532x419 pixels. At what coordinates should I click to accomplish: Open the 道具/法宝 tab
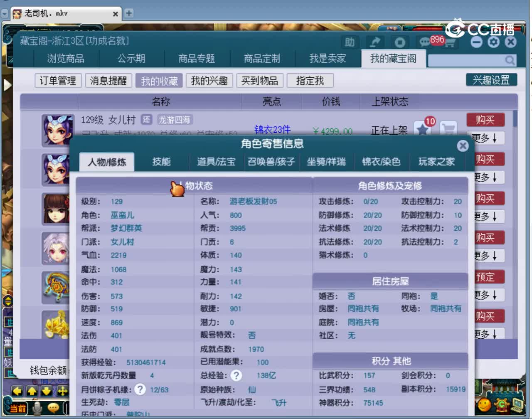[x=216, y=162]
